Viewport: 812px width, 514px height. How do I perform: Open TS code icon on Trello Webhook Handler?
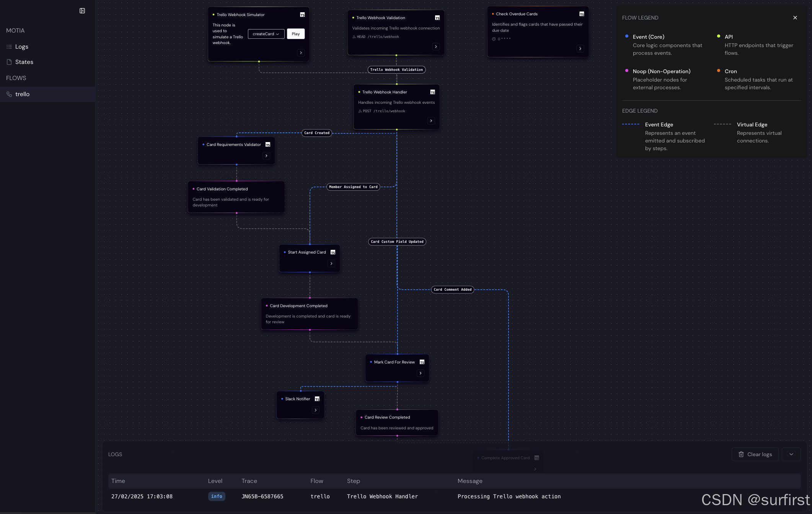pyautogui.click(x=432, y=92)
